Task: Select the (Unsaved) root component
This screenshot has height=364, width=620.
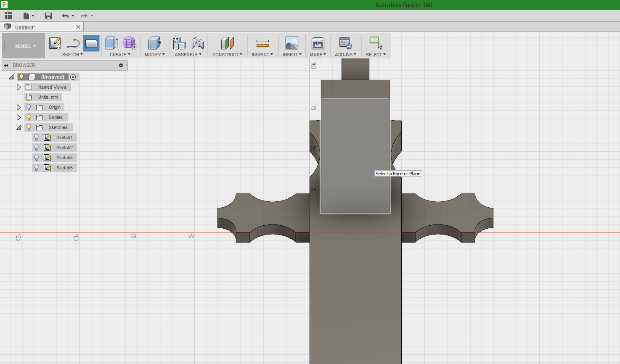Action: 53,77
